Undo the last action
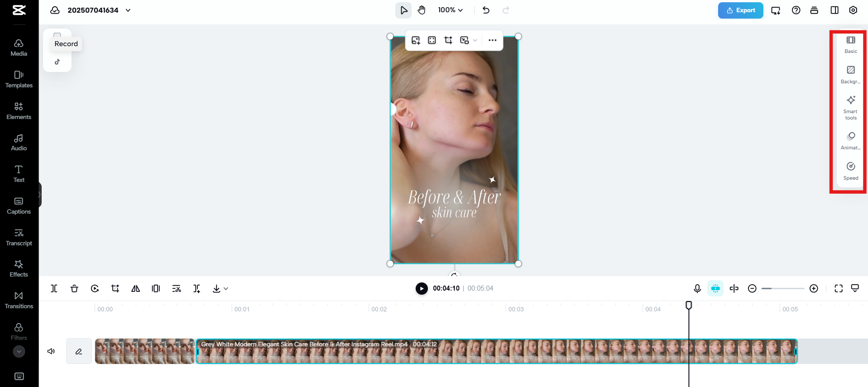Screen dimensions: 868x387 pyautogui.click(x=486, y=10)
